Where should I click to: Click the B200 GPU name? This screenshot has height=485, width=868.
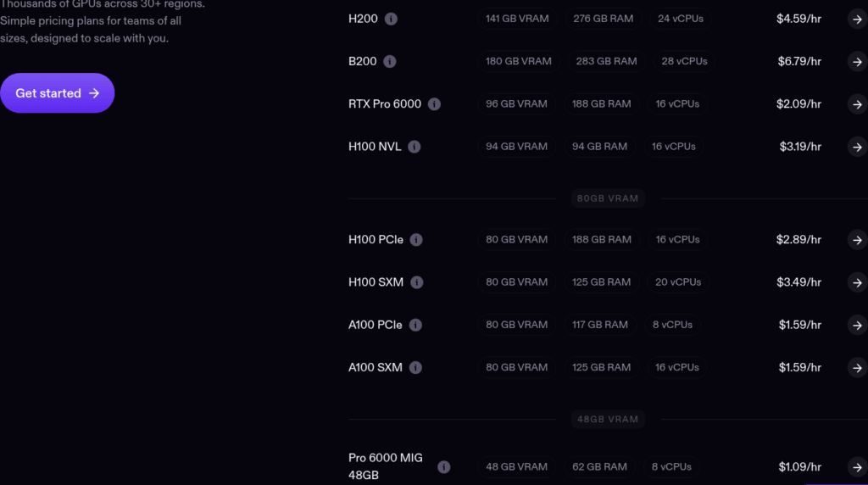pos(363,61)
